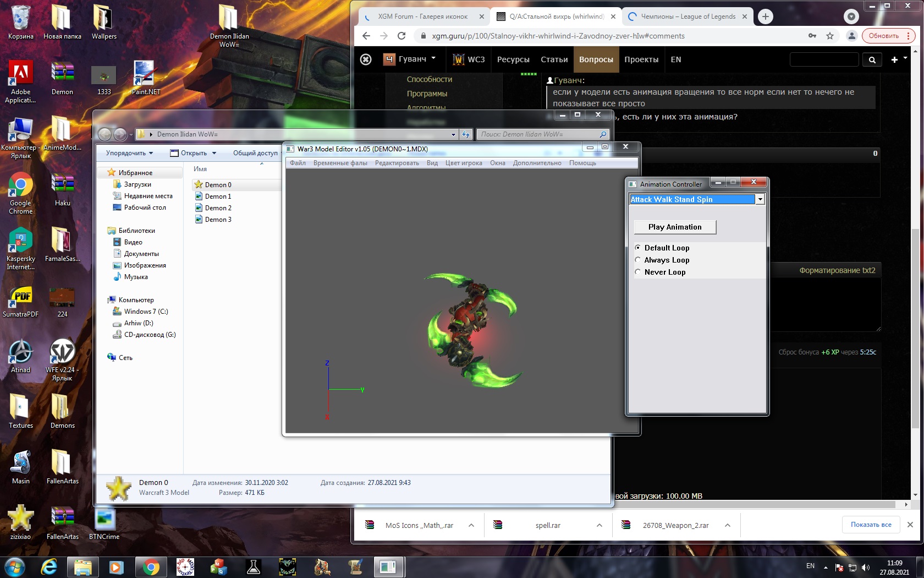Open the Гуванч user dropdown menu
The image size is (924, 578).
410,59
